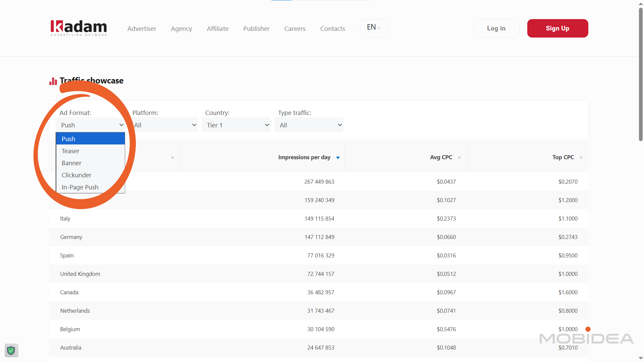Click the Traffic showcase bar chart icon
This screenshot has height=362, width=644.
click(x=53, y=81)
